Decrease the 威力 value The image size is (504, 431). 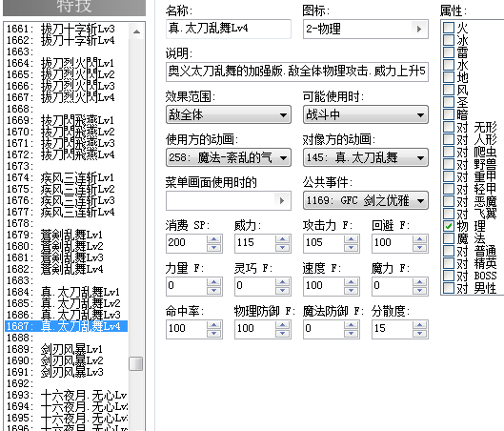282,247
